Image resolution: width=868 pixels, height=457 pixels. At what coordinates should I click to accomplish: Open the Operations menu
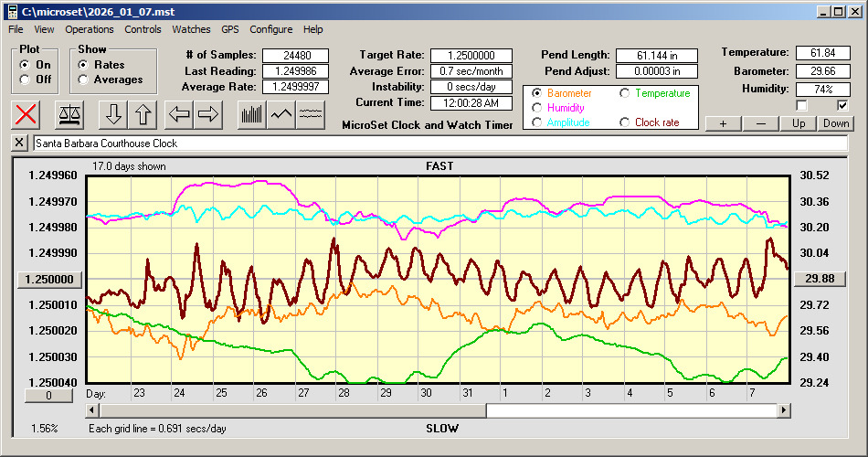[x=90, y=29]
